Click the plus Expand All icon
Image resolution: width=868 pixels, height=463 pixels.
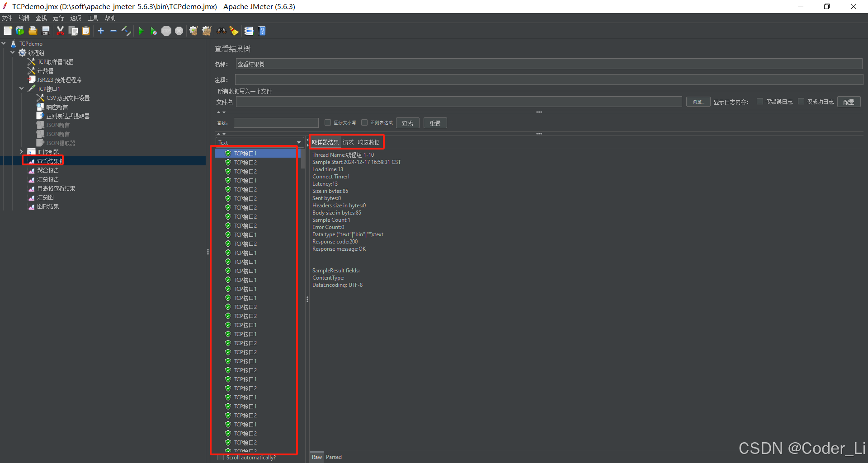coord(101,31)
